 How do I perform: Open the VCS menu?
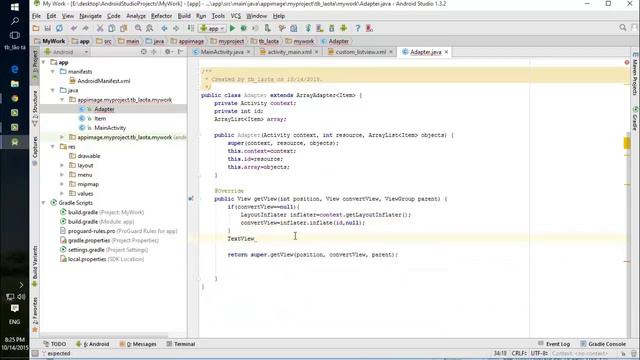coord(236,16)
